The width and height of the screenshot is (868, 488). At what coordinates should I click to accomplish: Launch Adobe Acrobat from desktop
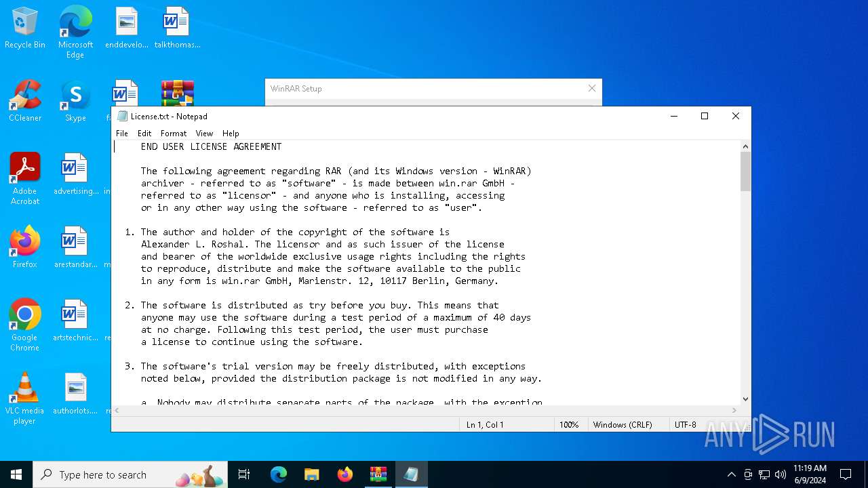[25, 180]
